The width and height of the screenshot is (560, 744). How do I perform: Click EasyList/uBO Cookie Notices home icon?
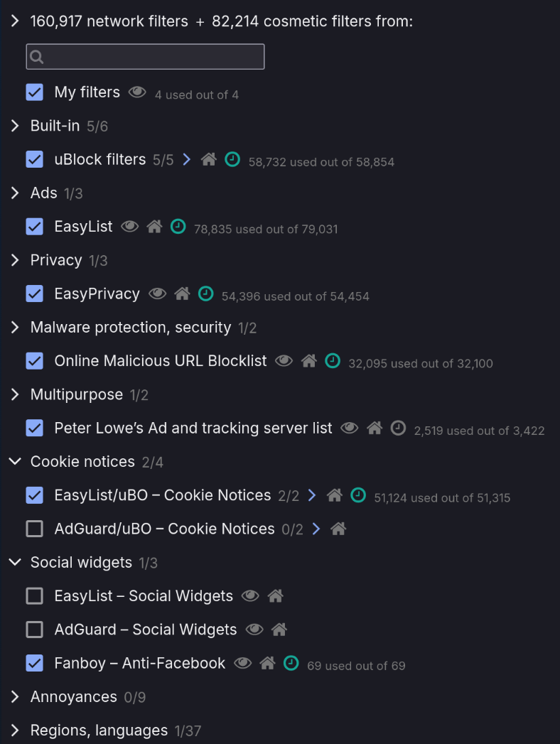click(x=335, y=496)
